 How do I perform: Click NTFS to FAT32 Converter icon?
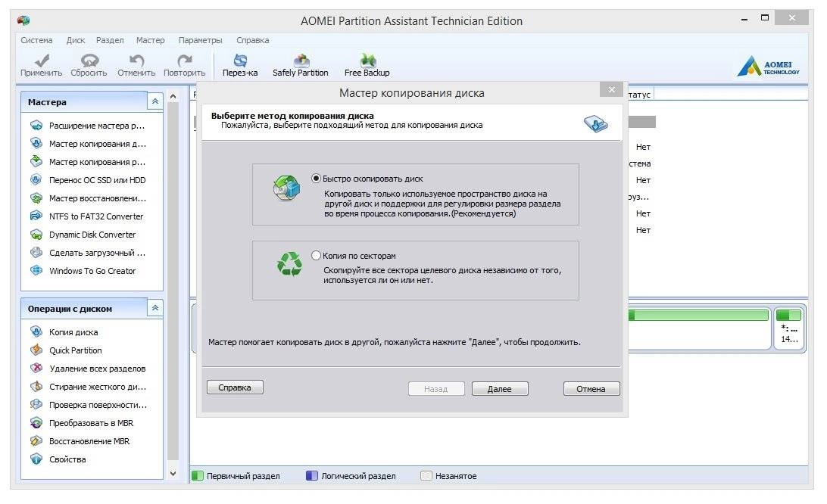[x=36, y=216]
